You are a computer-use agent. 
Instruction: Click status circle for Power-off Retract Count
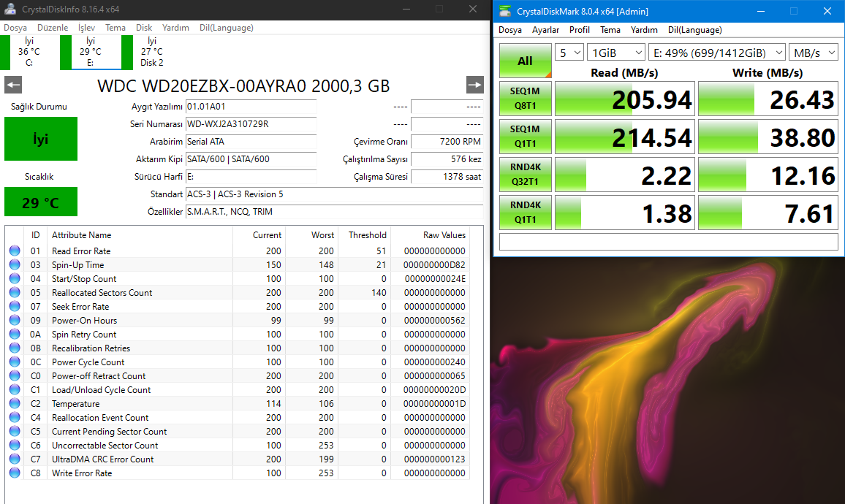(15, 376)
